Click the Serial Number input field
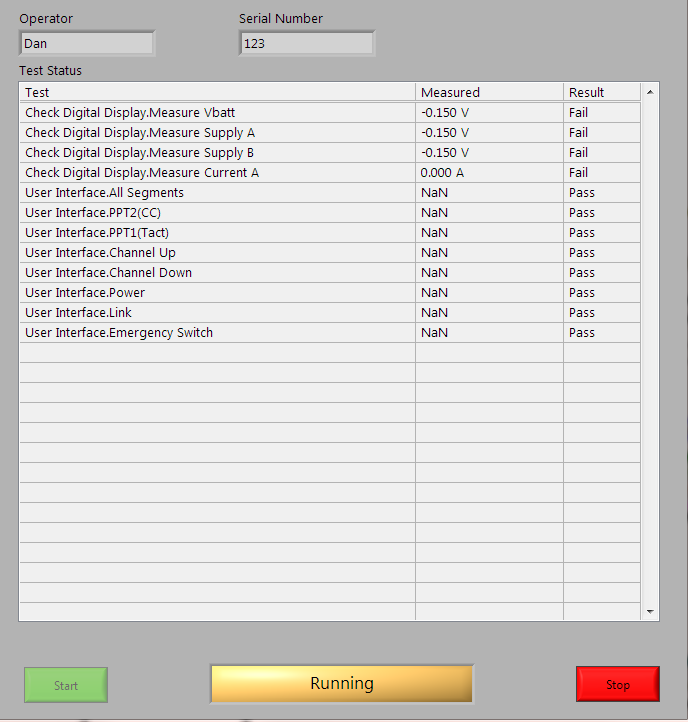688x722 pixels. [x=307, y=44]
